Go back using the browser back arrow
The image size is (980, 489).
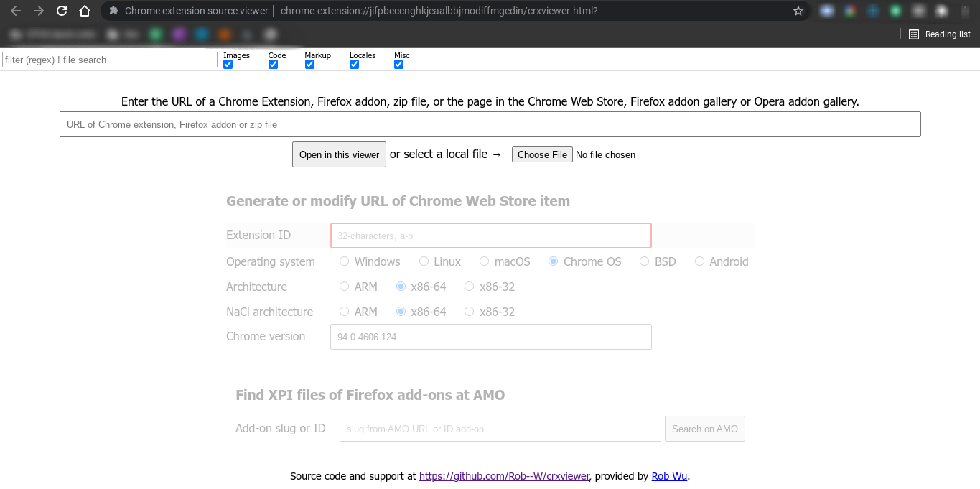click(x=15, y=11)
